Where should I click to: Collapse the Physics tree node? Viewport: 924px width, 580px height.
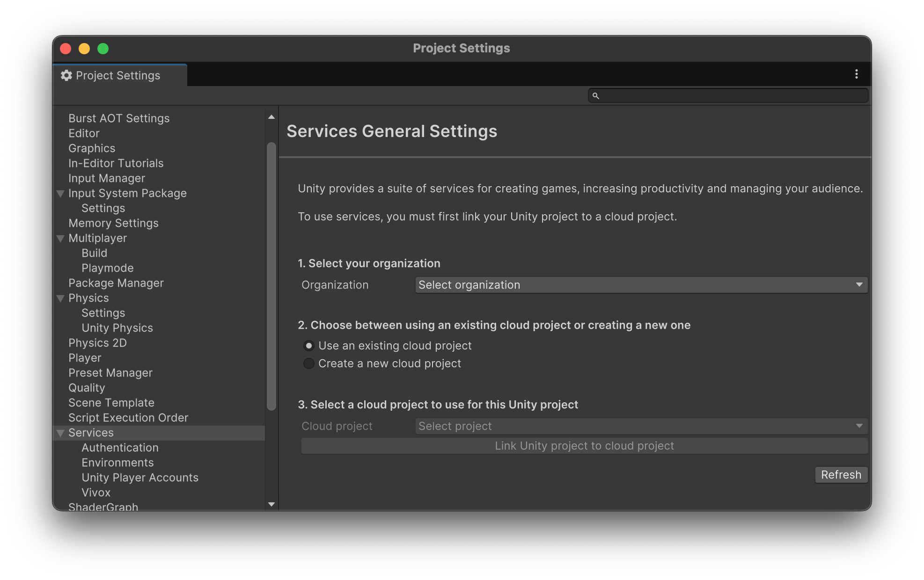click(x=60, y=298)
